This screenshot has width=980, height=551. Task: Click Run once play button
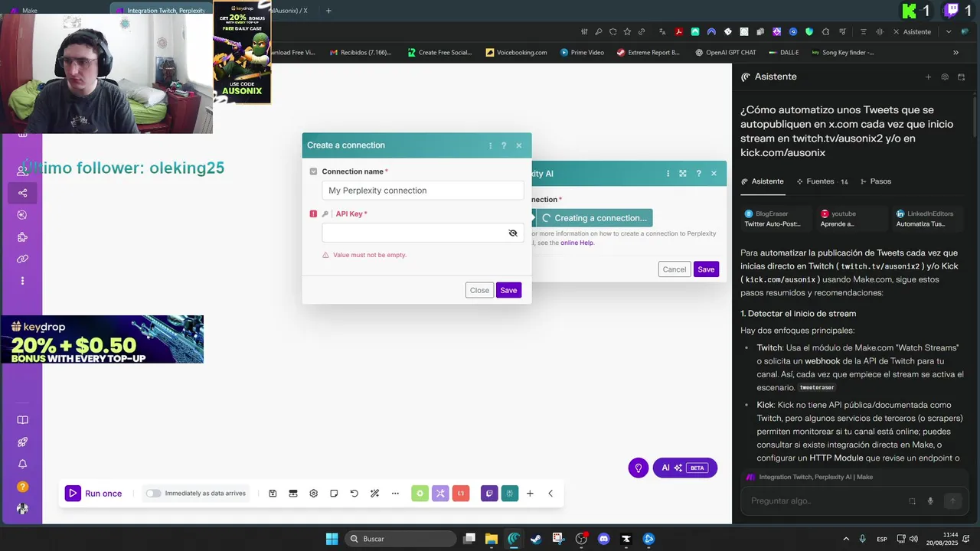click(x=73, y=494)
